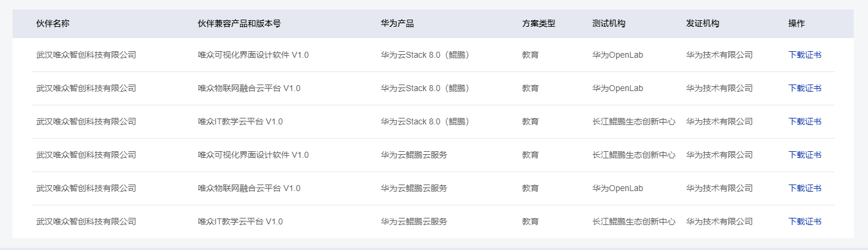Screen dimensions: 868x250
Task: Click 武汉唯众智创科技有限公司 in the first table row
Action: [x=86, y=55]
